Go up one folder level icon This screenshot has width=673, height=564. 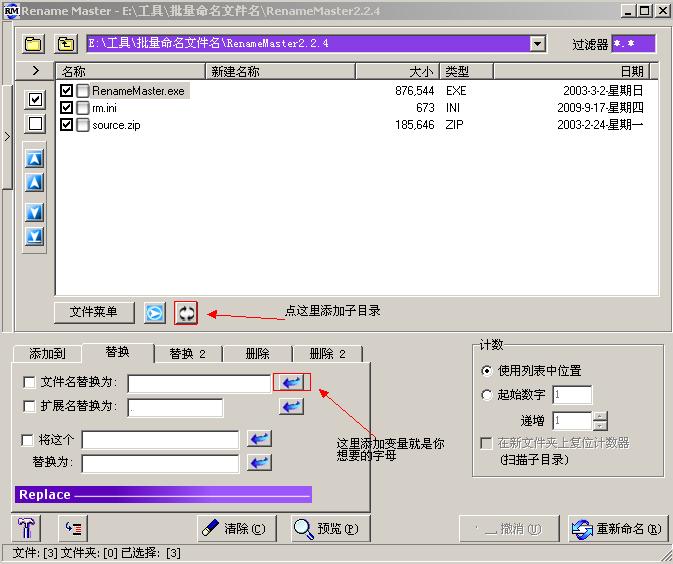[66, 44]
